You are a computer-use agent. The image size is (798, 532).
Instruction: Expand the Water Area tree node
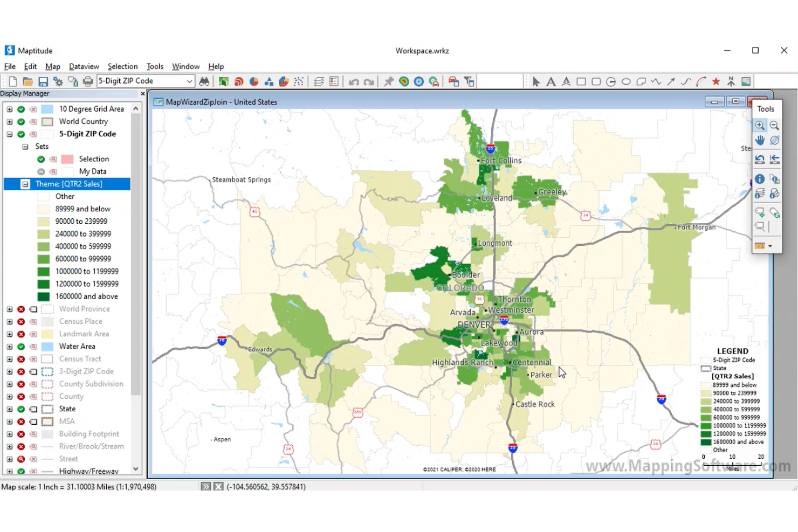click(x=9, y=347)
